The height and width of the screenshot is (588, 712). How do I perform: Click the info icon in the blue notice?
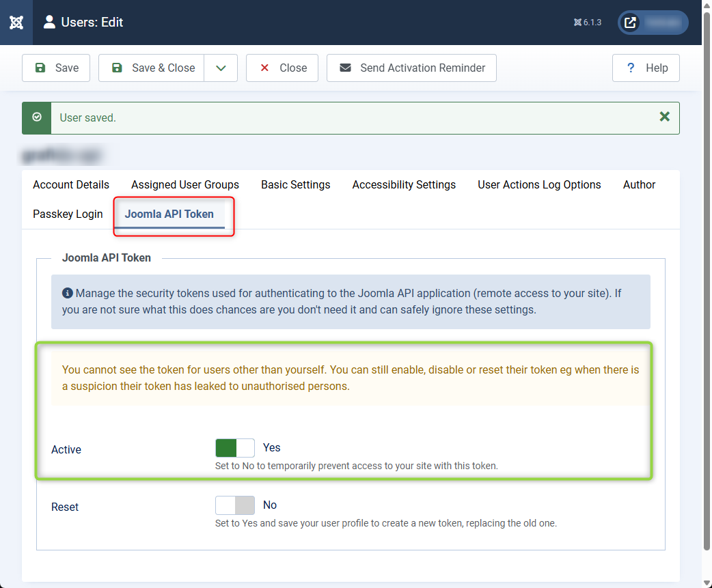click(x=67, y=293)
